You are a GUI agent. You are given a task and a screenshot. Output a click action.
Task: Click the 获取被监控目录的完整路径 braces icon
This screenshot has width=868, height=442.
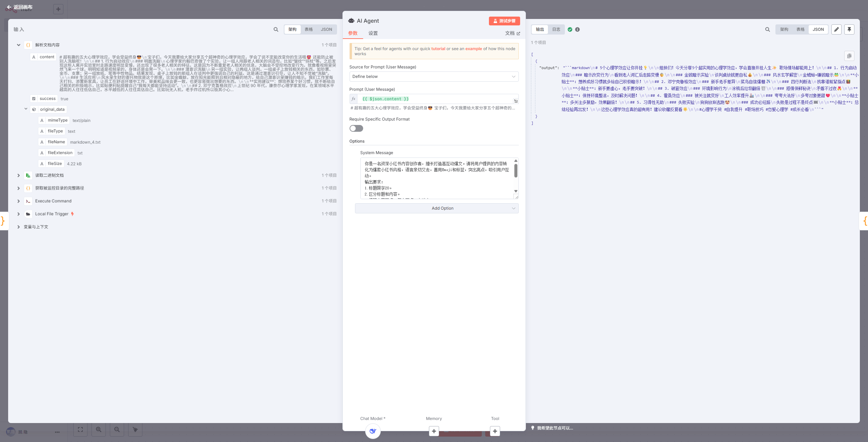(28, 188)
